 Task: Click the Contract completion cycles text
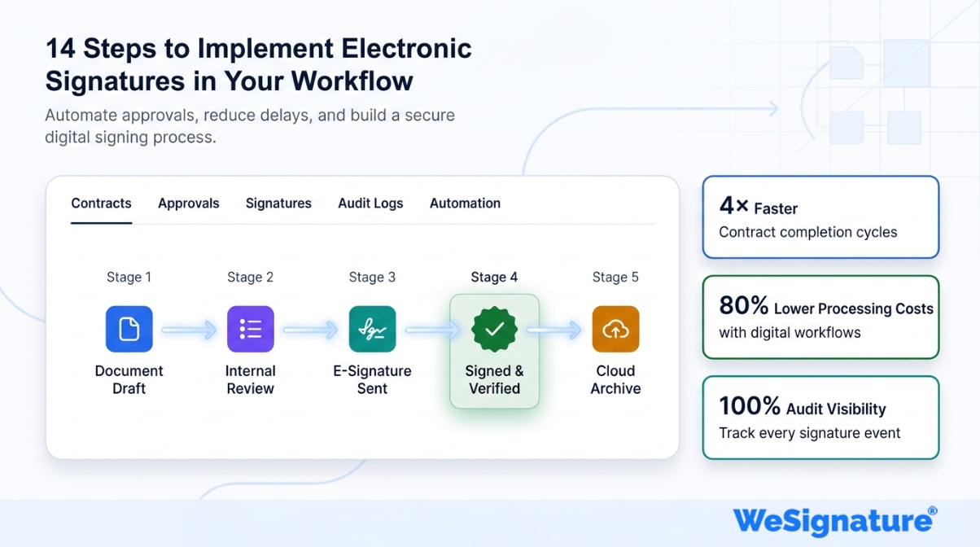coord(807,232)
